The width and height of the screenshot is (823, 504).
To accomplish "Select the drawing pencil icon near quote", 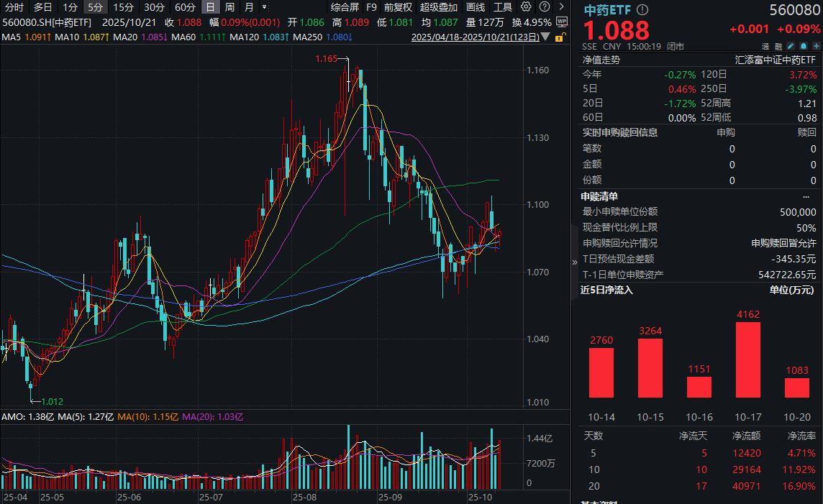I will tap(791, 46).
